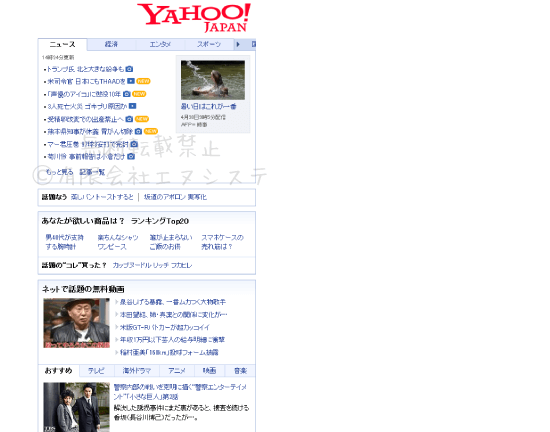
Task: Click the camera icon on the last news headline
Action: click(x=131, y=156)
